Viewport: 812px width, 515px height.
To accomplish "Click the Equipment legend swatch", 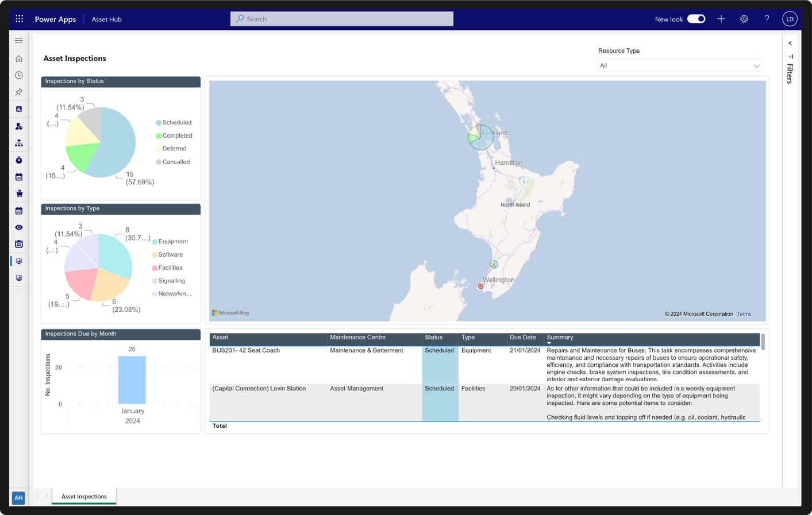I will point(155,242).
